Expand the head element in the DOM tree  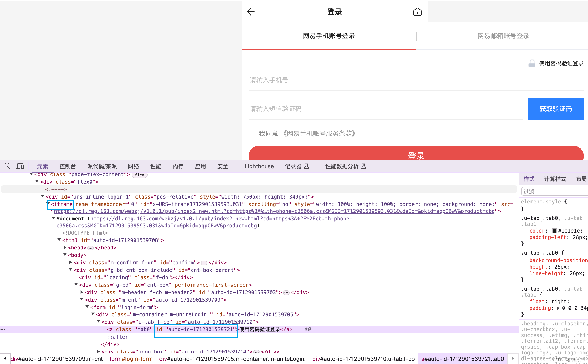click(x=64, y=247)
